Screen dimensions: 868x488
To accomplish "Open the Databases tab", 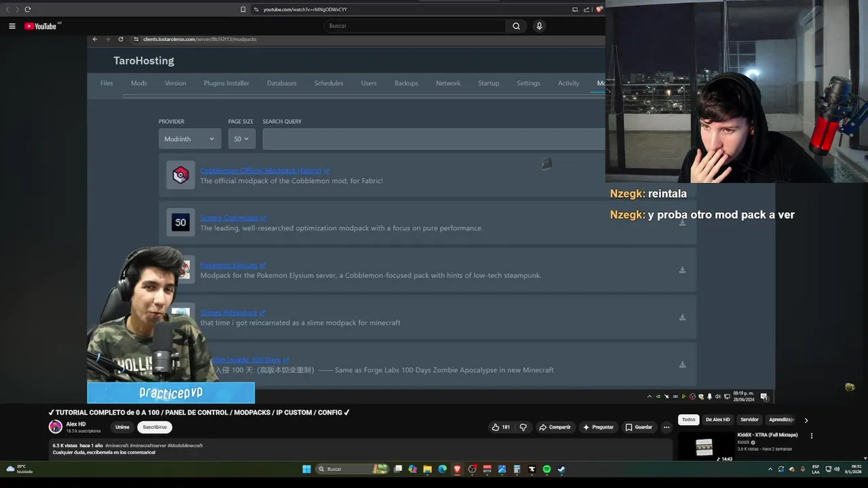I will click(x=281, y=83).
